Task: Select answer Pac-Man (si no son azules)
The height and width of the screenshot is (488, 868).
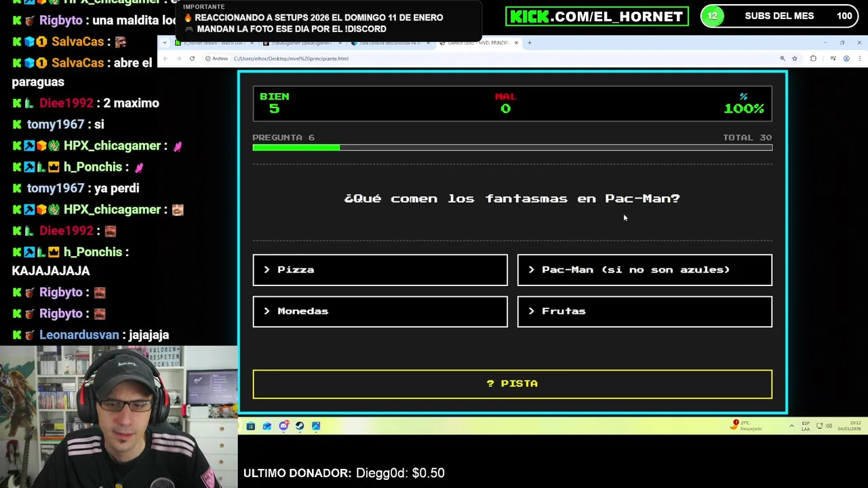Action: [644, 270]
